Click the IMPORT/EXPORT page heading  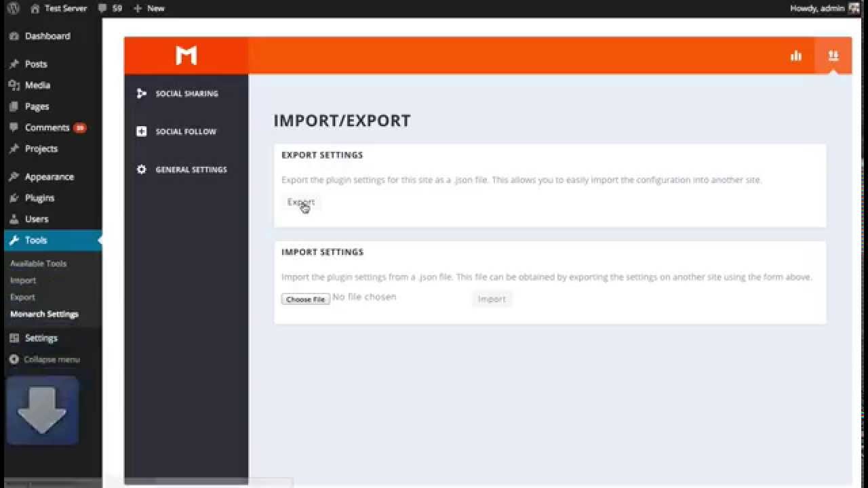tap(342, 121)
